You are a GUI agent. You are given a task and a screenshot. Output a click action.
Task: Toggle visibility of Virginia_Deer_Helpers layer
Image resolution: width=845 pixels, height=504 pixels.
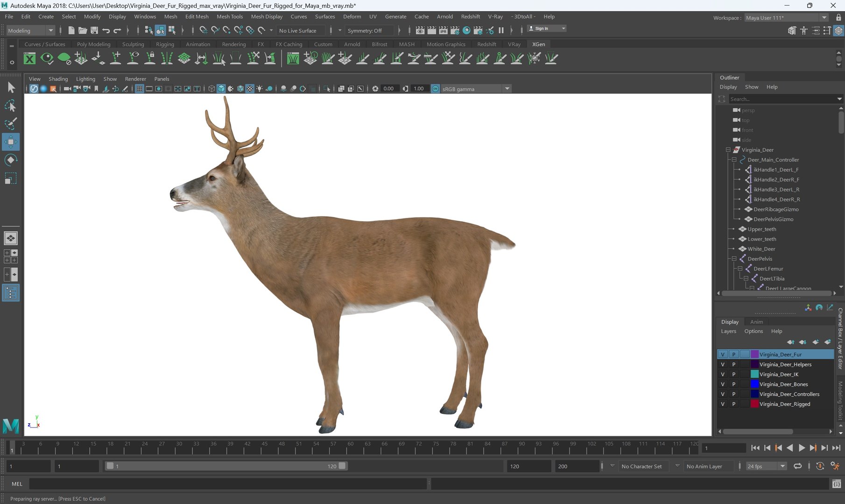click(x=723, y=364)
